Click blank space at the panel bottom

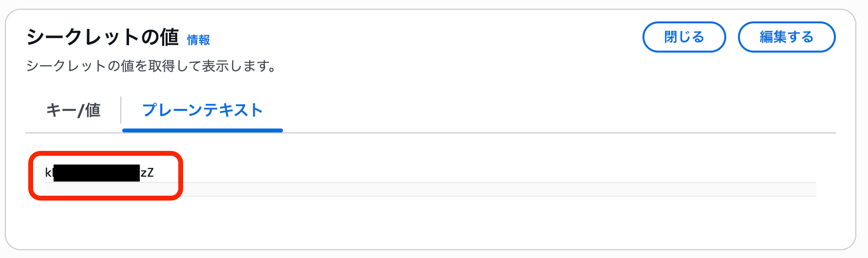click(430, 224)
